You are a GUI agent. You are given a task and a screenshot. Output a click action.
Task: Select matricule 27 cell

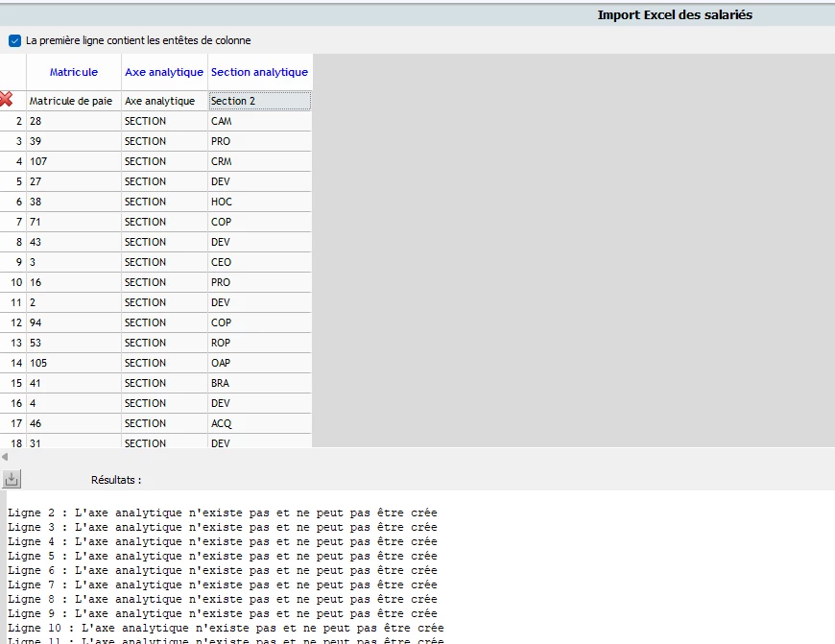(74, 181)
